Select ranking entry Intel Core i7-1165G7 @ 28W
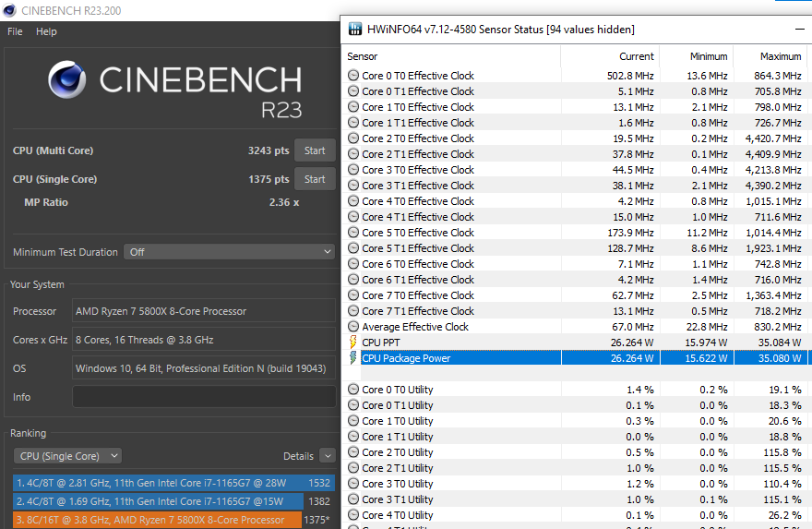The height and width of the screenshot is (529, 812). coord(173,483)
